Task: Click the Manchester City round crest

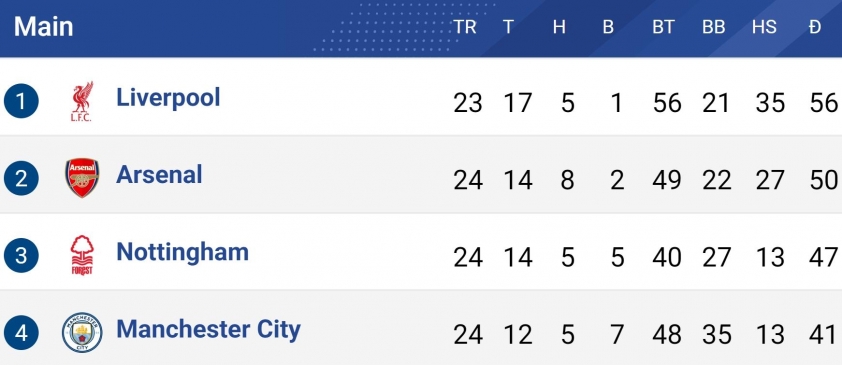Action: coord(82,333)
